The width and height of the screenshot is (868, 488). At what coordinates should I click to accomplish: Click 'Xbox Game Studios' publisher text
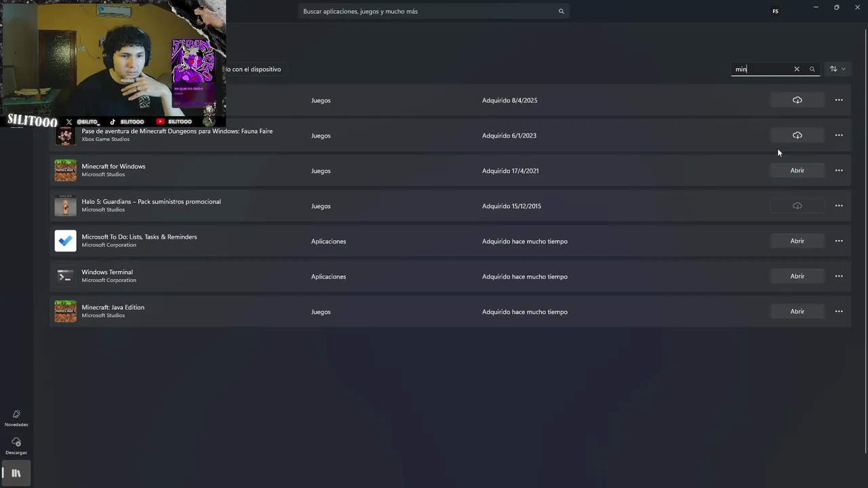[x=105, y=140]
